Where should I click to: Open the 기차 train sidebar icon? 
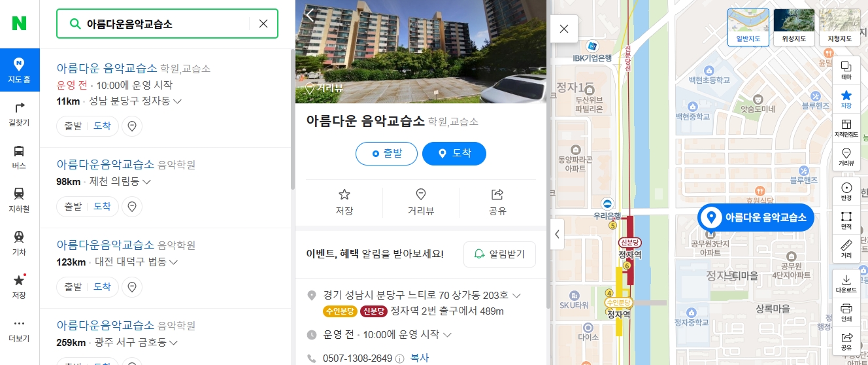(20, 243)
